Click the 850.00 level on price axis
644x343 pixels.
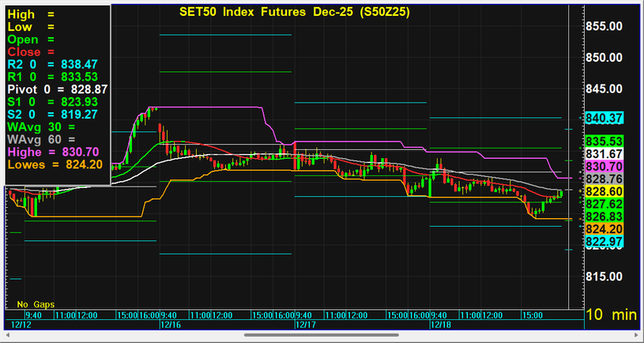click(x=608, y=58)
